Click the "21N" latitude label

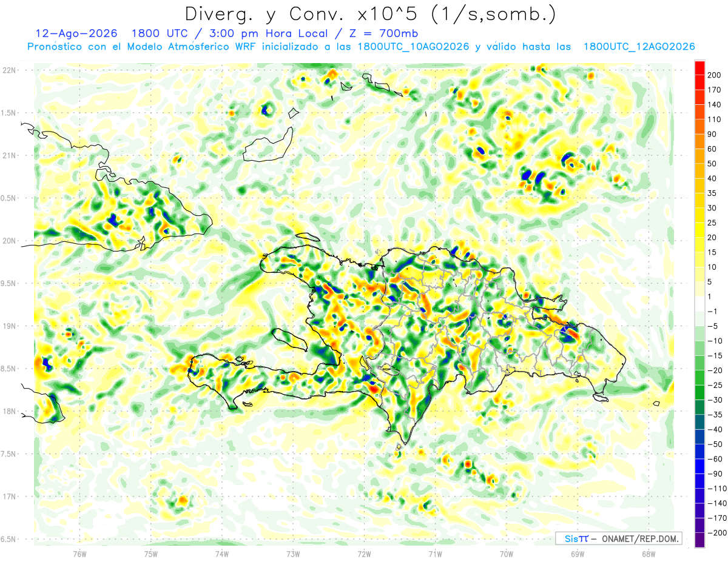coord(8,155)
